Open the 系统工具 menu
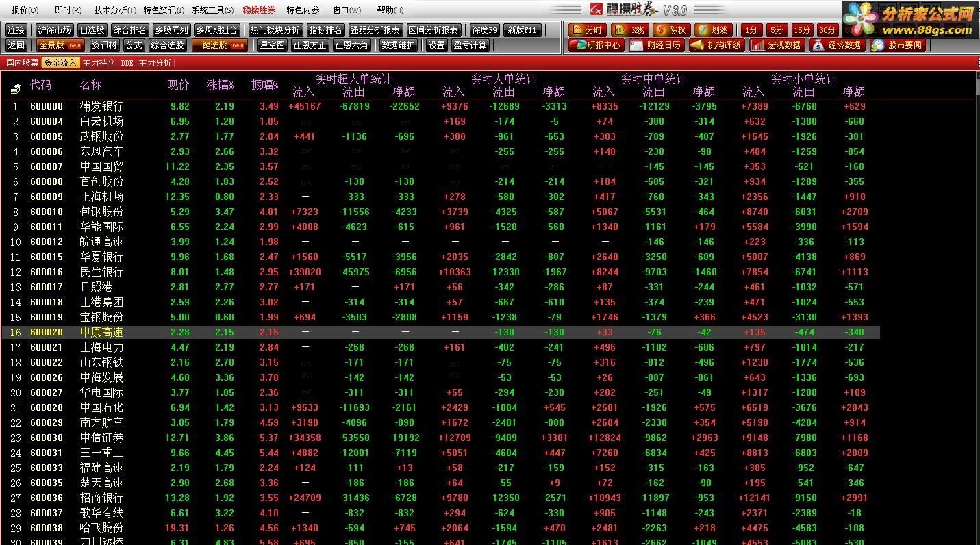The width and height of the screenshot is (980, 545). 213,10
